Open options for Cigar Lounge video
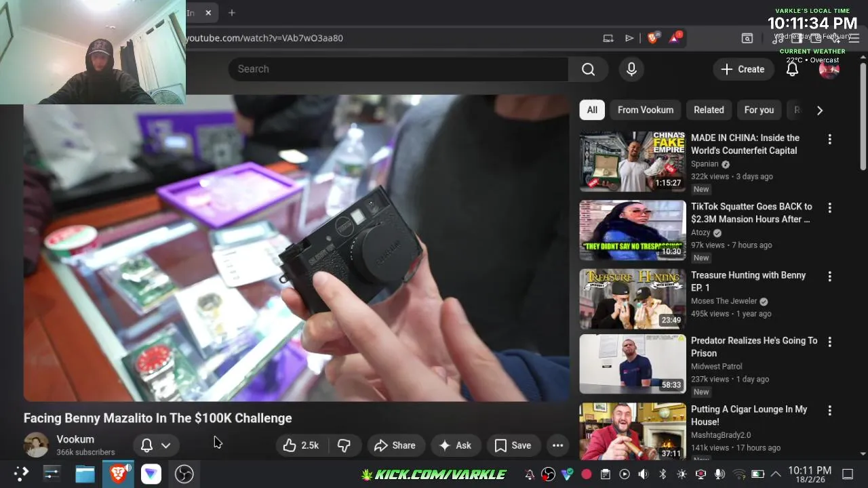This screenshot has height=488, width=868. point(829,410)
